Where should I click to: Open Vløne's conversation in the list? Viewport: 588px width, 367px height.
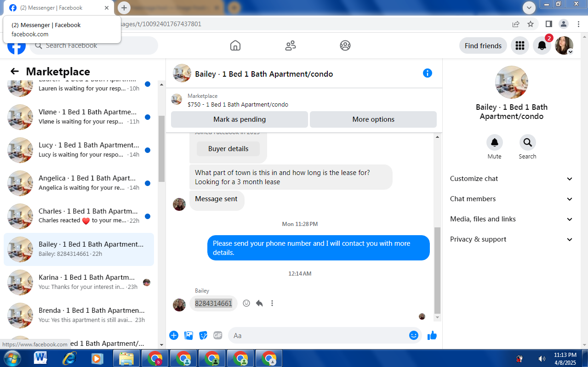79,117
